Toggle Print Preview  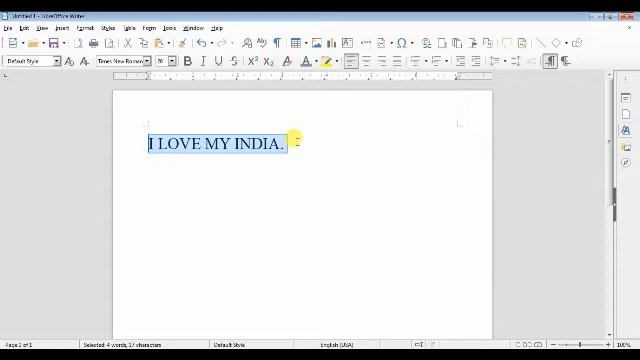coord(109,43)
